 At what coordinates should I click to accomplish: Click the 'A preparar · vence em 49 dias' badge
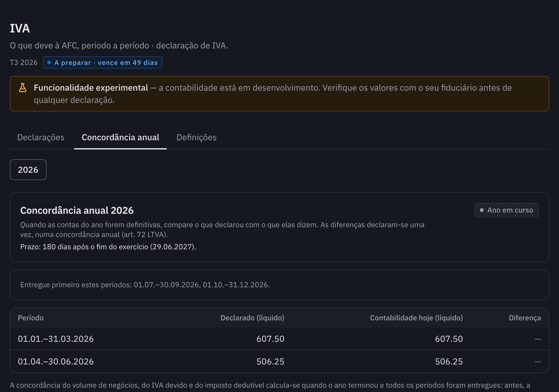point(103,62)
